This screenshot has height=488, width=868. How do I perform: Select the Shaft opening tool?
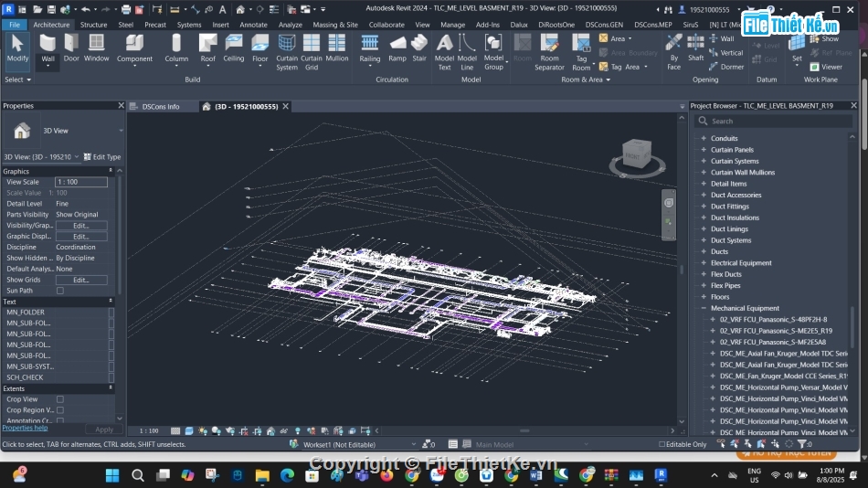[695, 48]
